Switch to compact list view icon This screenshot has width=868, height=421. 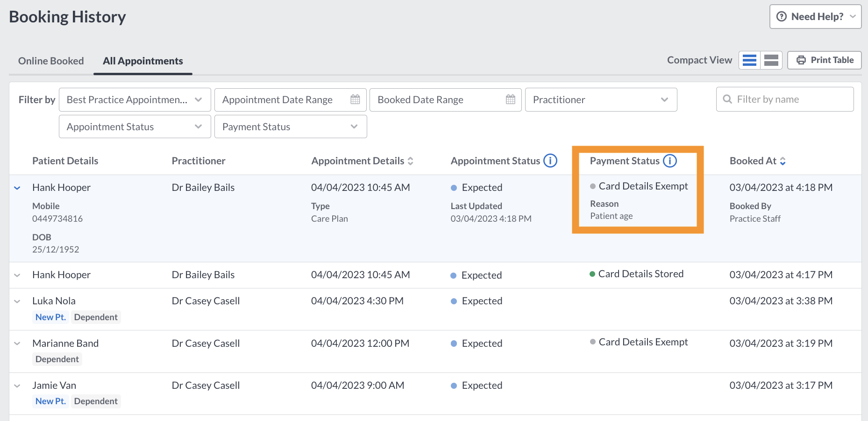(749, 60)
